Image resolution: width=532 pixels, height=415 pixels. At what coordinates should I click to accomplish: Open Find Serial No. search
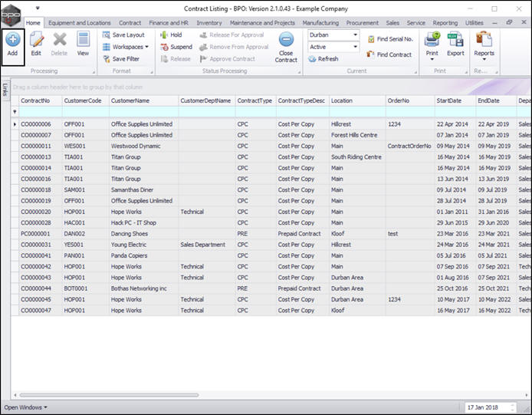pos(390,39)
